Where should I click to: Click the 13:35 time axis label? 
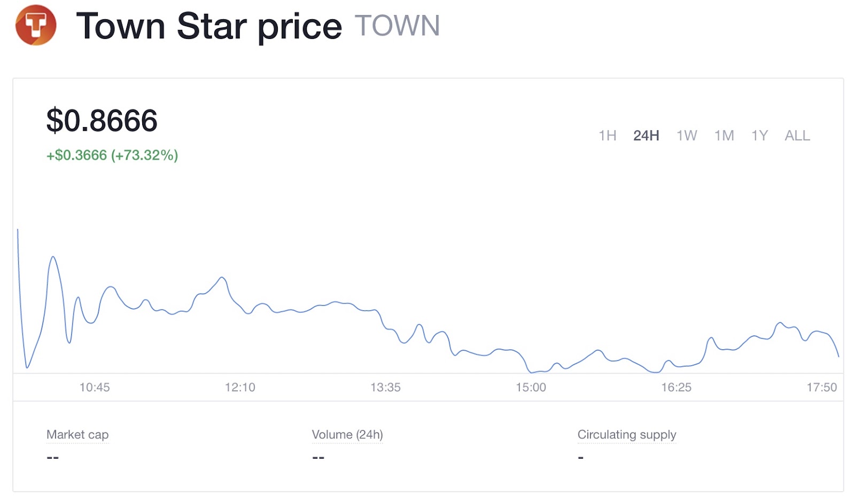[x=385, y=387]
